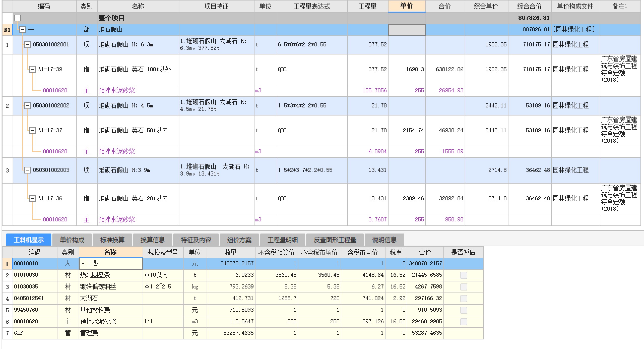Toggle 是否暂估 checkbox for 预拌水泥砂浆 row
This screenshot has height=349, width=644.
tap(463, 322)
